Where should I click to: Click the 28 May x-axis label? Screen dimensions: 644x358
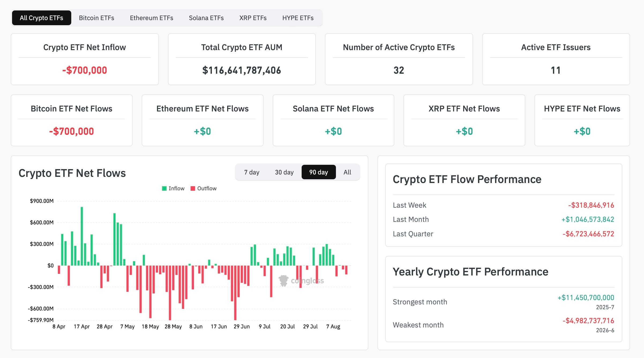173,326
